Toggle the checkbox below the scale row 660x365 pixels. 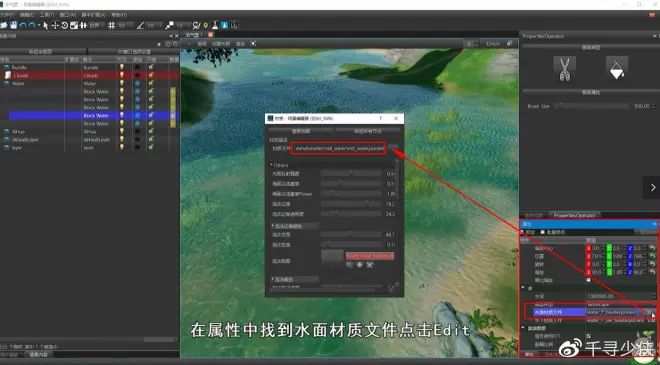[588, 280]
